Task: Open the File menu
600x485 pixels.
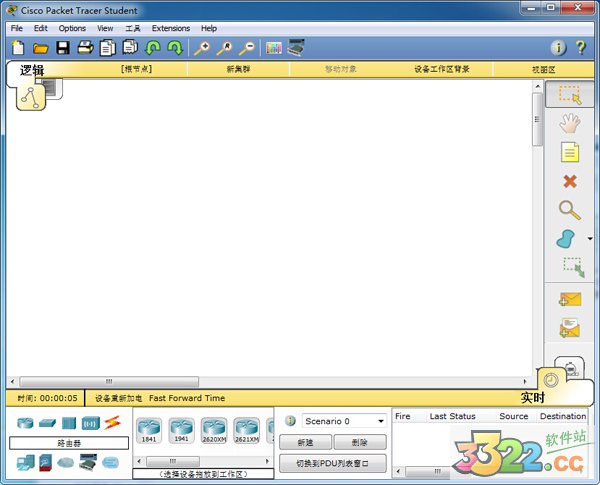Action: click(x=16, y=28)
